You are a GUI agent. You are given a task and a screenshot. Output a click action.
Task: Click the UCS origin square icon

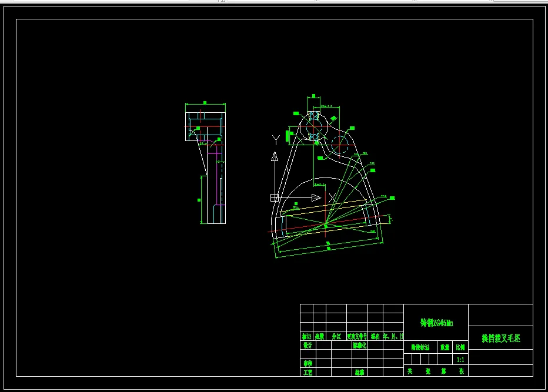pos(275,197)
